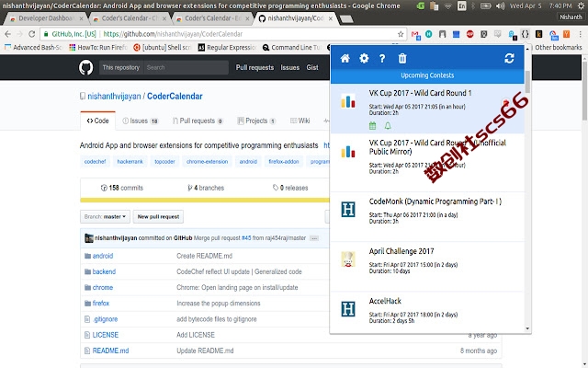View the 158 commits
Screen dimensions: 588x368
122,188
